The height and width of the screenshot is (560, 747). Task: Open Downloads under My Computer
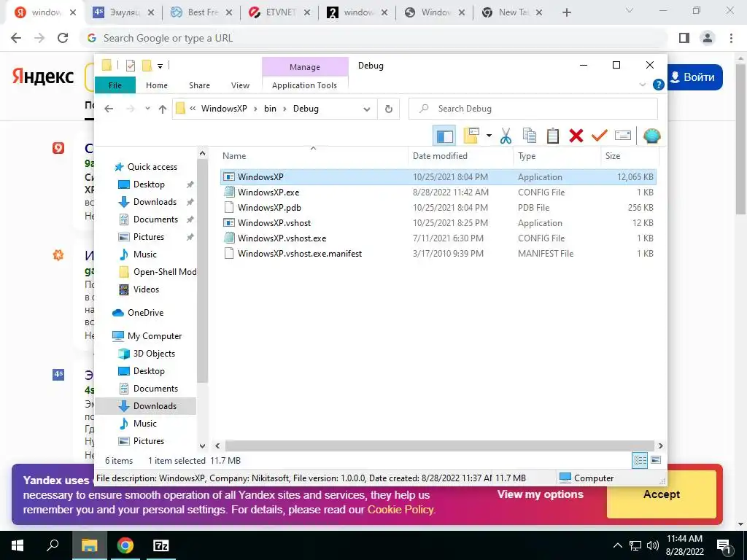point(146,406)
